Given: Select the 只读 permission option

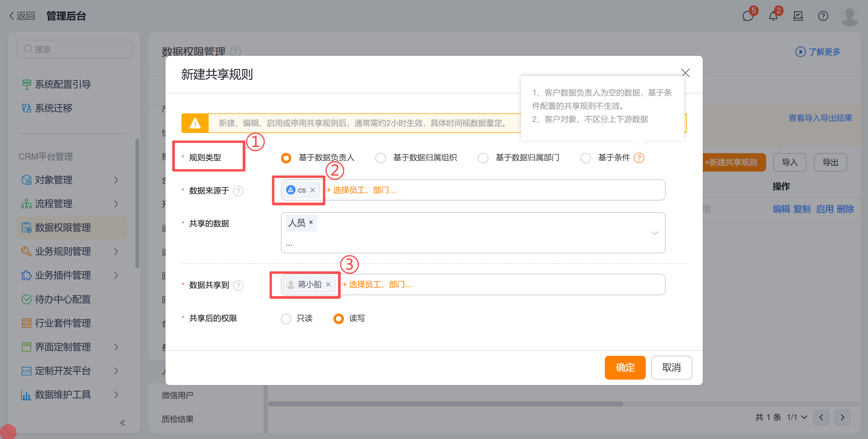Looking at the screenshot, I should (x=286, y=318).
